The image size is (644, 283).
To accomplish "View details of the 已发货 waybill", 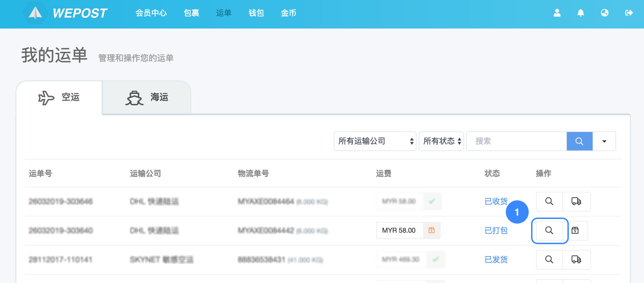I will click(549, 260).
